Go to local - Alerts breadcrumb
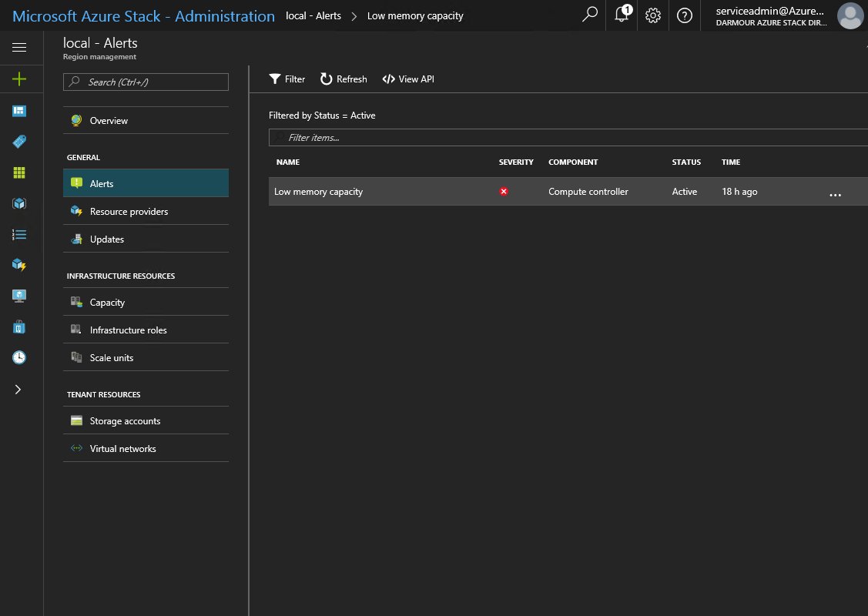The image size is (868, 616). (313, 16)
